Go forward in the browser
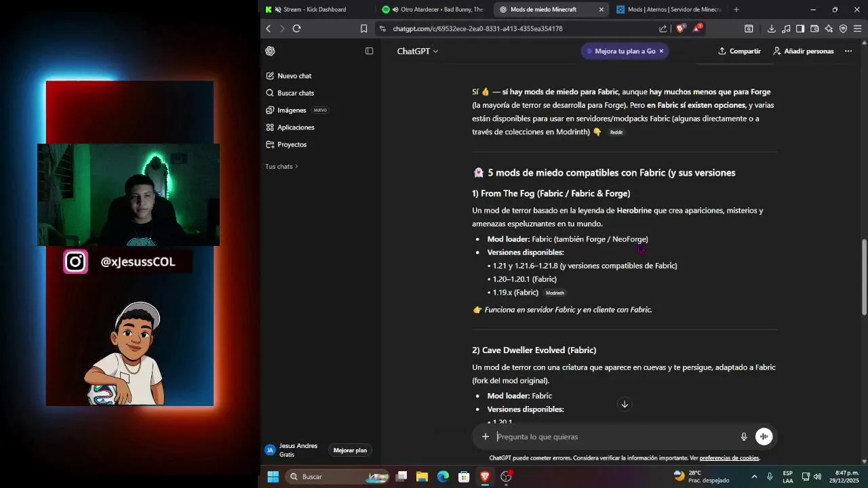This screenshot has height=488, width=868. [282, 28]
